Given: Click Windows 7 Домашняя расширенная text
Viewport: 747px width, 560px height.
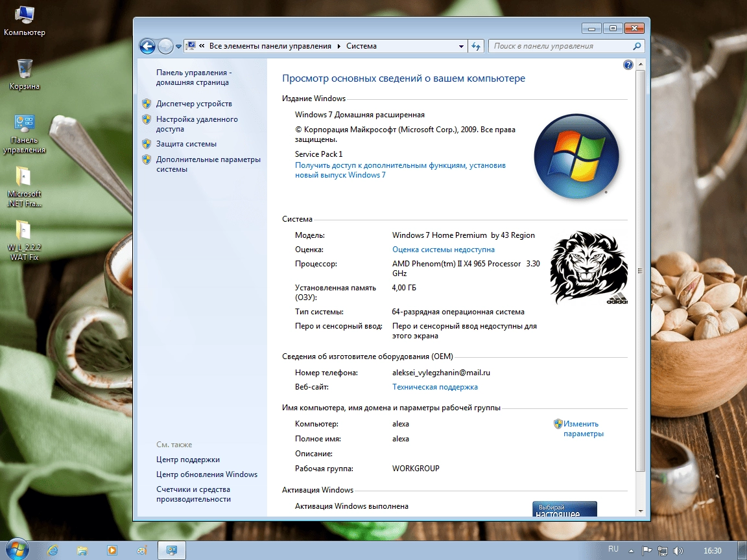Looking at the screenshot, I should pyautogui.click(x=360, y=115).
